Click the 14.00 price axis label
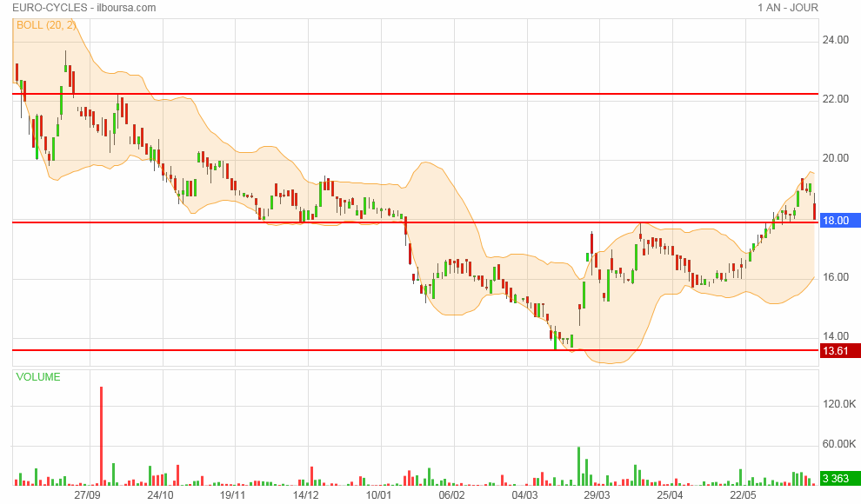Screen dimensions: 861x504 pyautogui.click(x=835, y=337)
